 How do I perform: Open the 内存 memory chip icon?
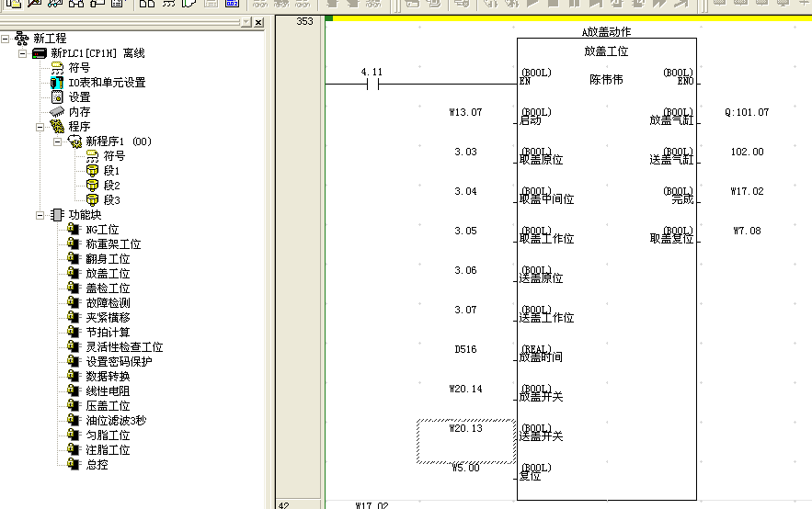(x=57, y=112)
